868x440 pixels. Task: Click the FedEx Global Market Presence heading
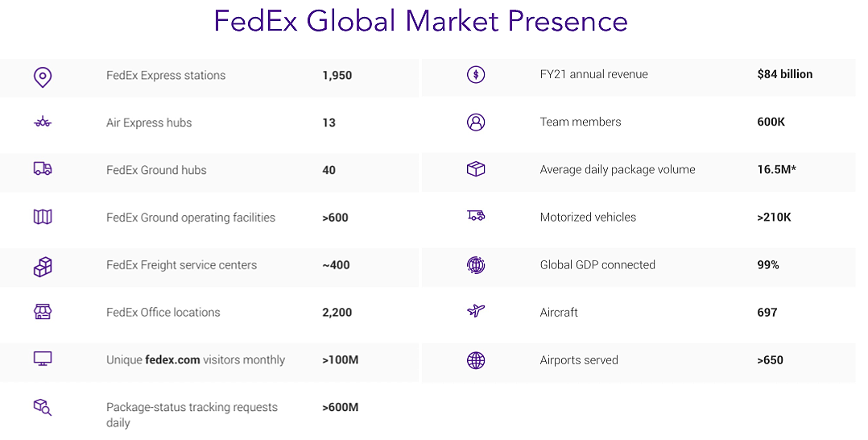point(420,21)
